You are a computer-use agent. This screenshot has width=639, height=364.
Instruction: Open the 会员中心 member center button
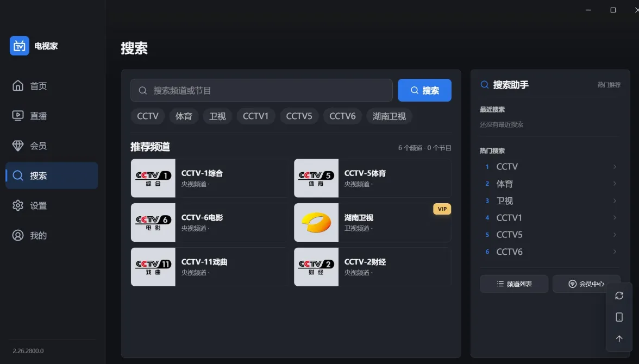click(x=586, y=284)
